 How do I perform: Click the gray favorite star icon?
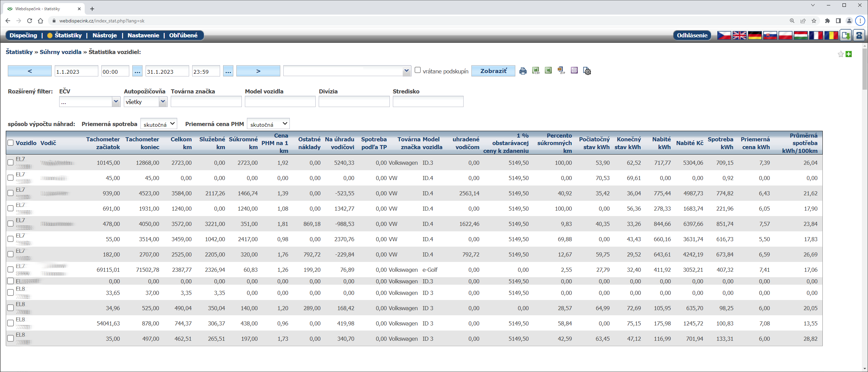pos(840,54)
